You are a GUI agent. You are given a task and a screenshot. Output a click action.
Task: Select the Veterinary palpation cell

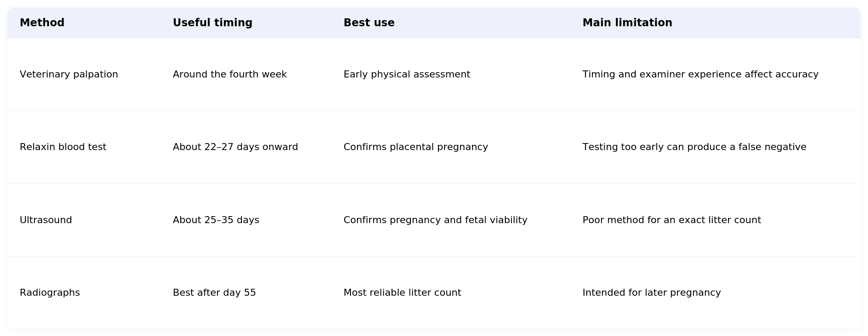[69, 74]
